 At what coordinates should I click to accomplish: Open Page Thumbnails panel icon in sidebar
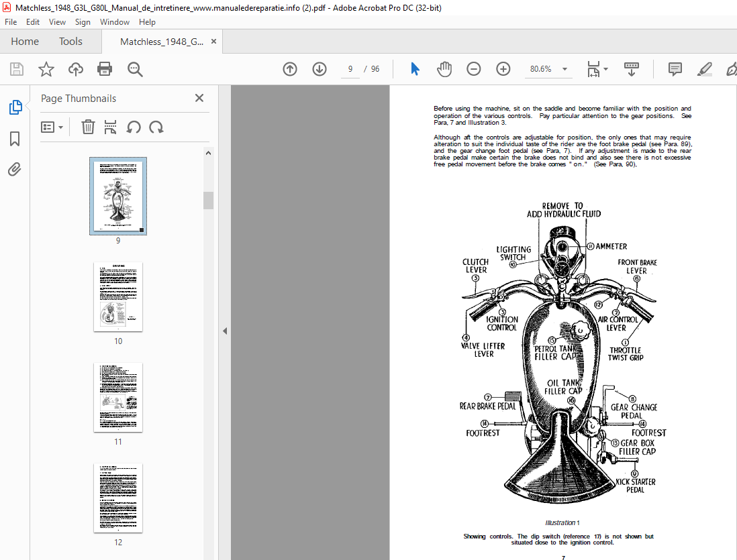[15, 107]
